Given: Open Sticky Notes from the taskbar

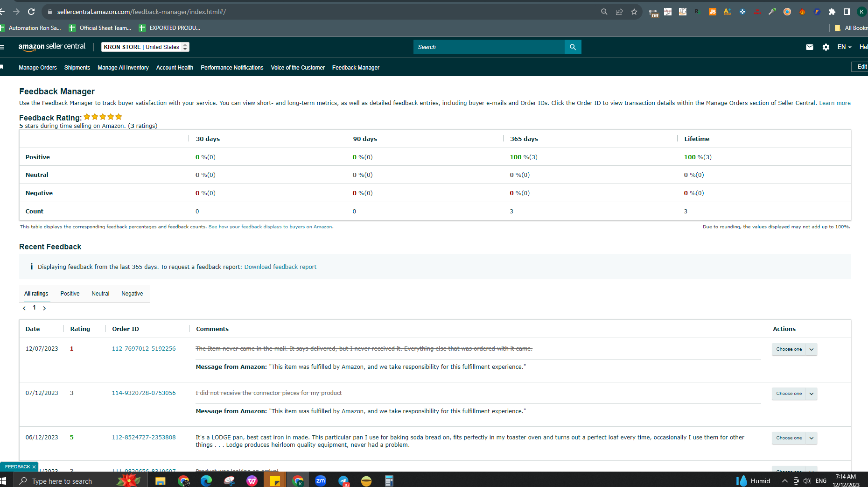Looking at the screenshot, I should coord(275,481).
